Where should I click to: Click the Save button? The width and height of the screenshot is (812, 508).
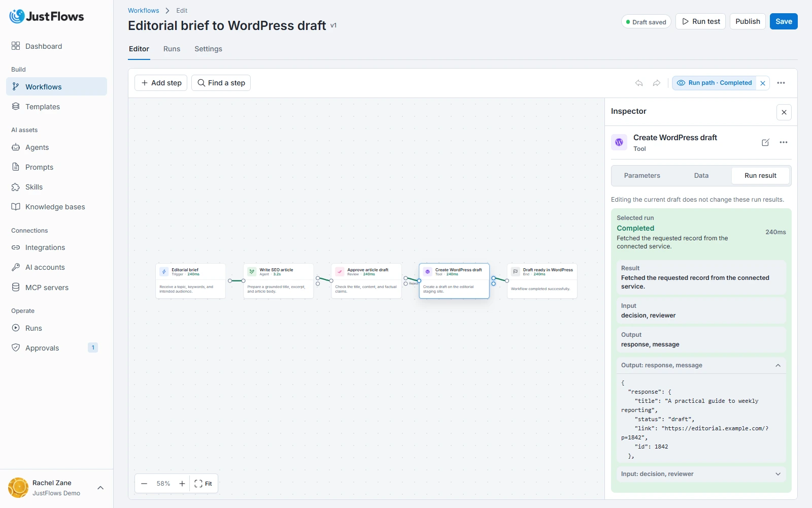tap(784, 21)
